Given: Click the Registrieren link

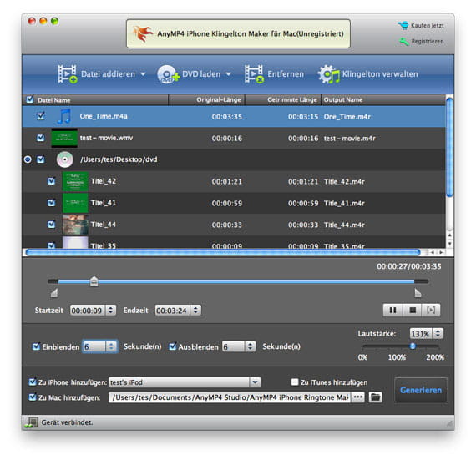Looking at the screenshot, I should coord(428,41).
